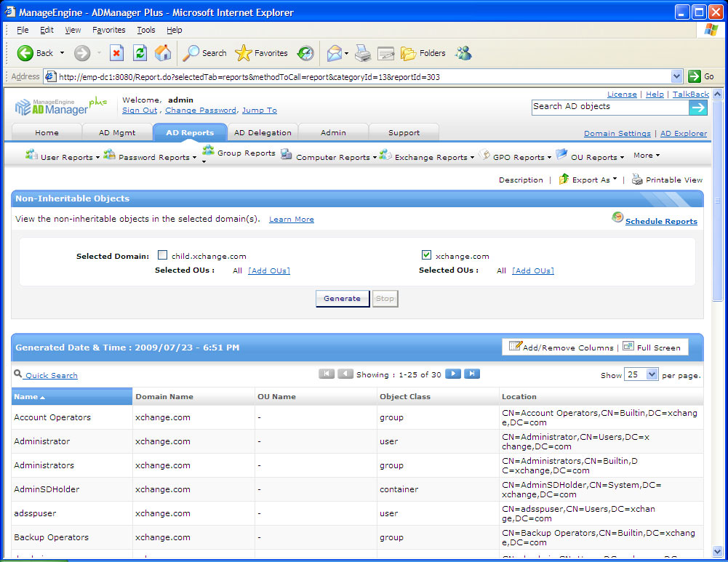
Task: Click the page scrollbar down arrow
Action: pyautogui.click(x=717, y=551)
